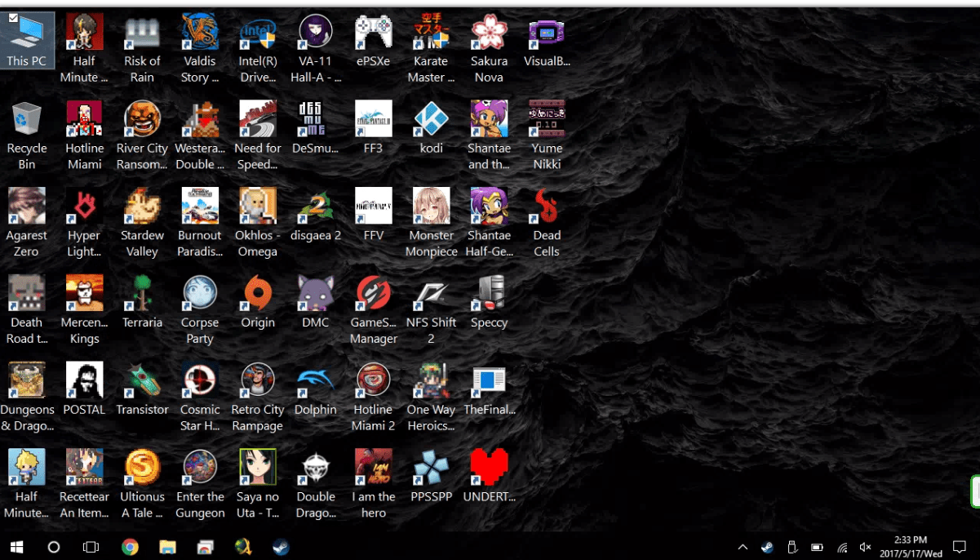The height and width of the screenshot is (560, 980).
Task: Launch Yume Nikki
Action: 547,119
